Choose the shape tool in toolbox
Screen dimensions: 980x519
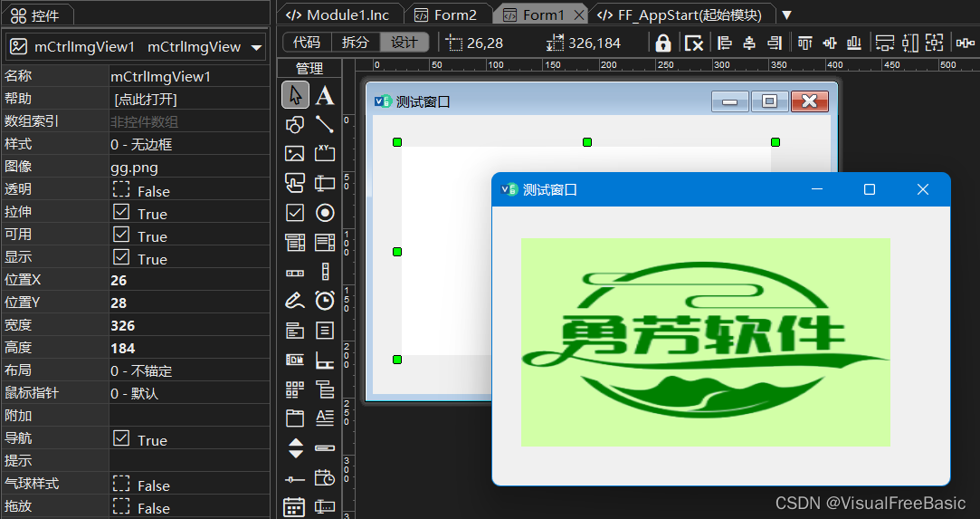tap(295, 124)
